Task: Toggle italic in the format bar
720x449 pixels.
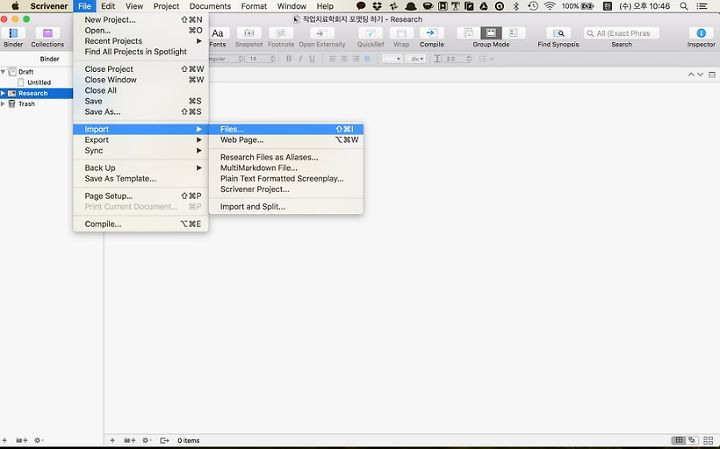Action: 300,59
